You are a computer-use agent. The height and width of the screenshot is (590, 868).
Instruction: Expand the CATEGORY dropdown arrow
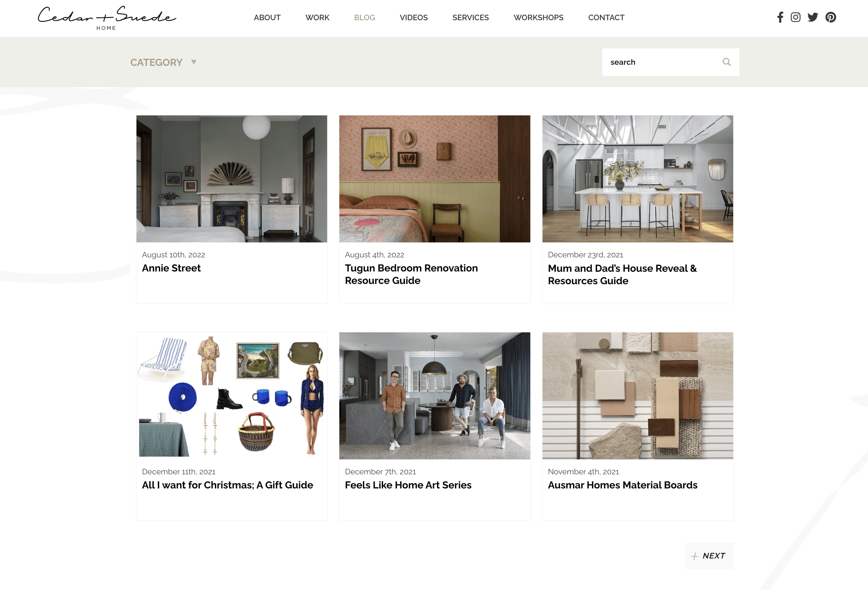[193, 62]
